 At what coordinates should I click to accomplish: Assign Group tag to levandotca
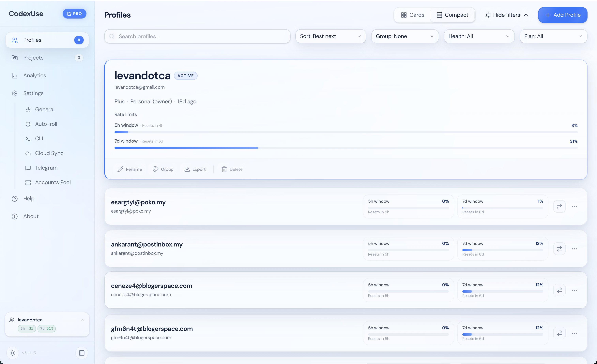click(163, 169)
